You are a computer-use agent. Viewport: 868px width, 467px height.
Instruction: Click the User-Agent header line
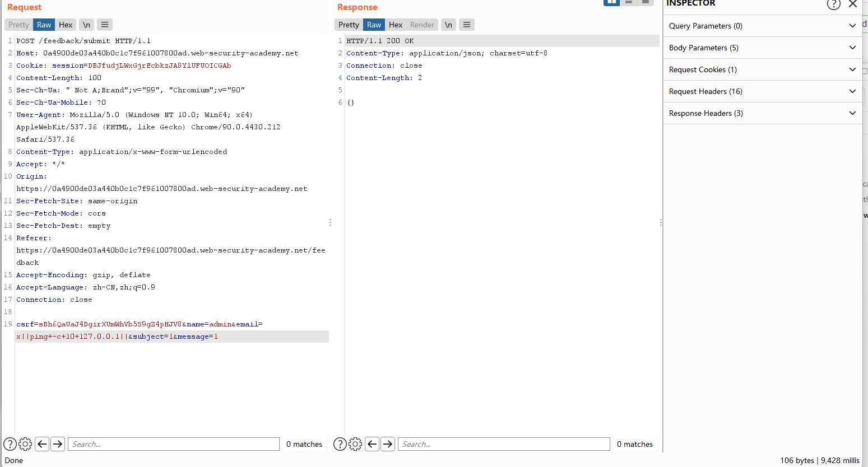point(148,127)
